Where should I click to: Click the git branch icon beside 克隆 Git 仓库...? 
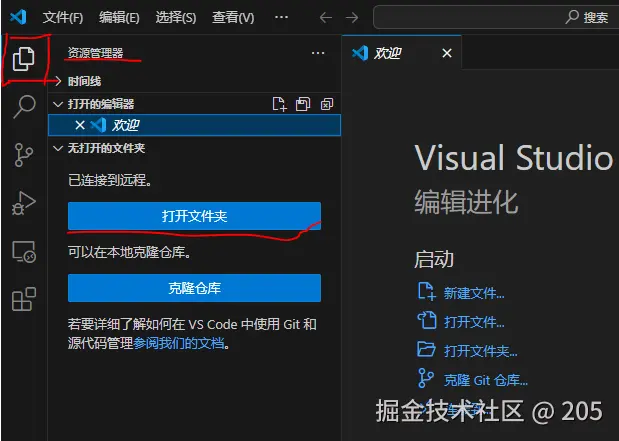click(x=426, y=378)
